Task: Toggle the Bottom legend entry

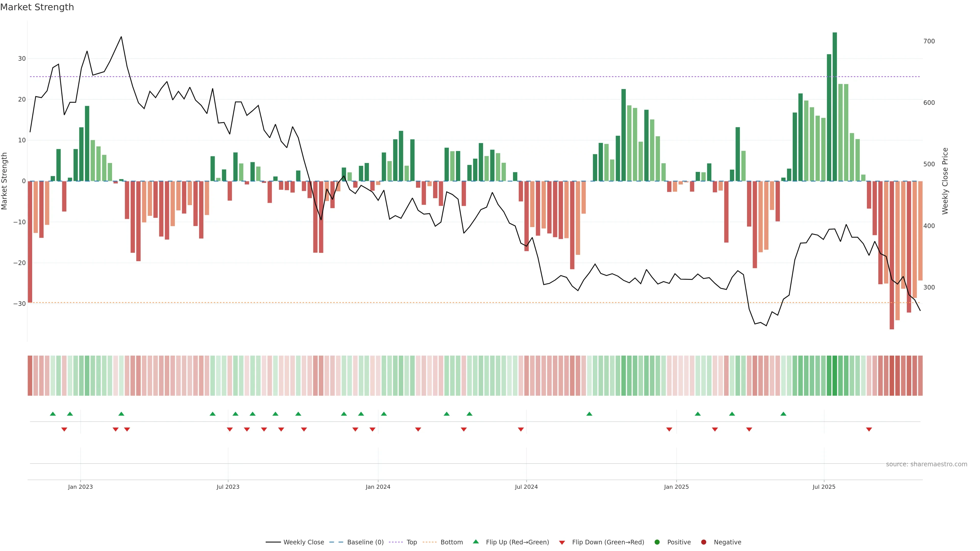Action: tap(451, 542)
